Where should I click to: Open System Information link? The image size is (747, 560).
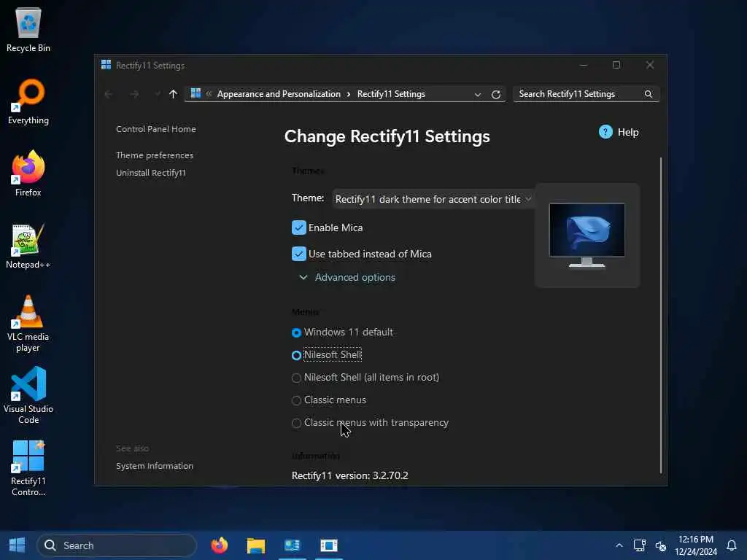pos(155,466)
